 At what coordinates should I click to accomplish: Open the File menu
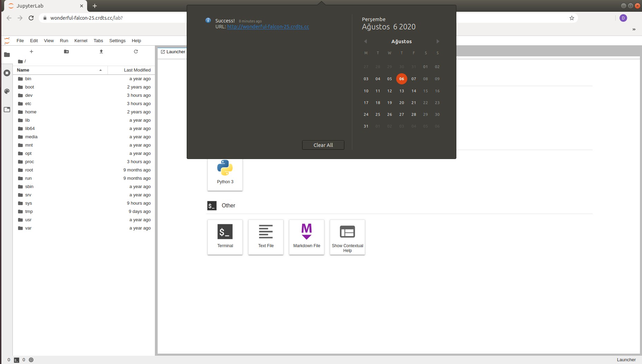click(20, 41)
